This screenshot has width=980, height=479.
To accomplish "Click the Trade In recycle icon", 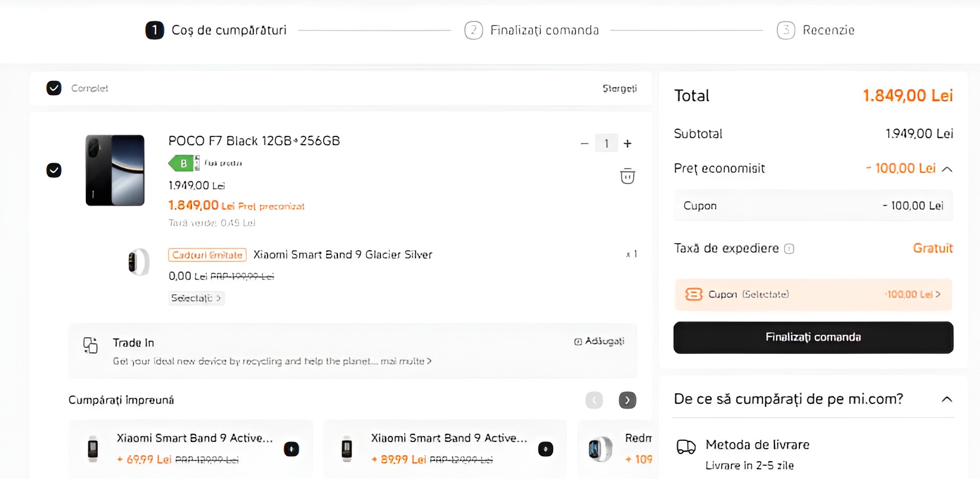I will point(91,345).
